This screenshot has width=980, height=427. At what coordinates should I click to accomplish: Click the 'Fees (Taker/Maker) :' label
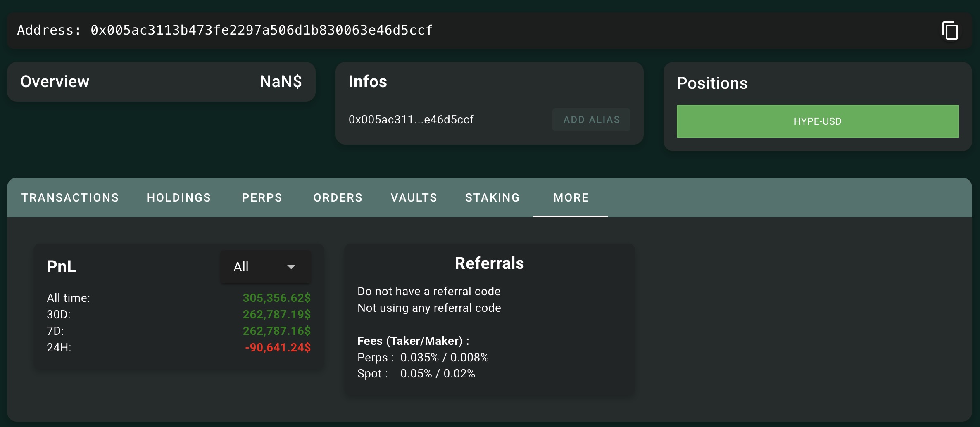pos(413,341)
